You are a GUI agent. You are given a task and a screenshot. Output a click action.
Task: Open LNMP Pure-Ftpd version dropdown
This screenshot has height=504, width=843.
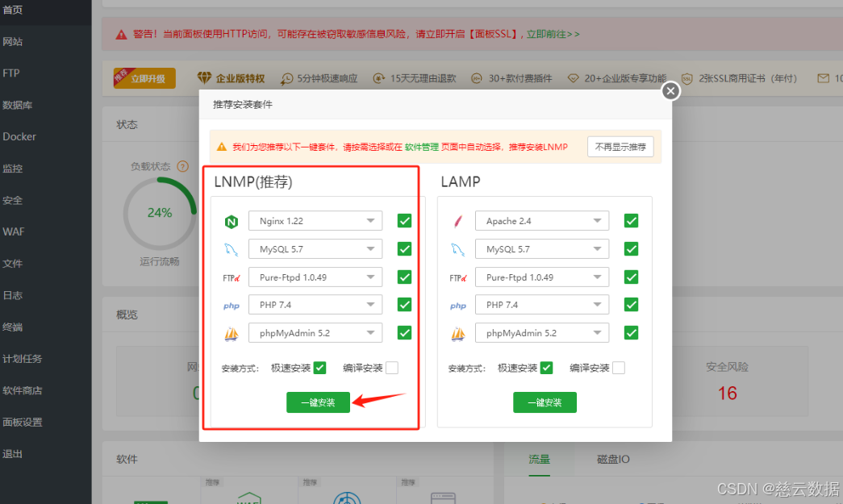(315, 277)
